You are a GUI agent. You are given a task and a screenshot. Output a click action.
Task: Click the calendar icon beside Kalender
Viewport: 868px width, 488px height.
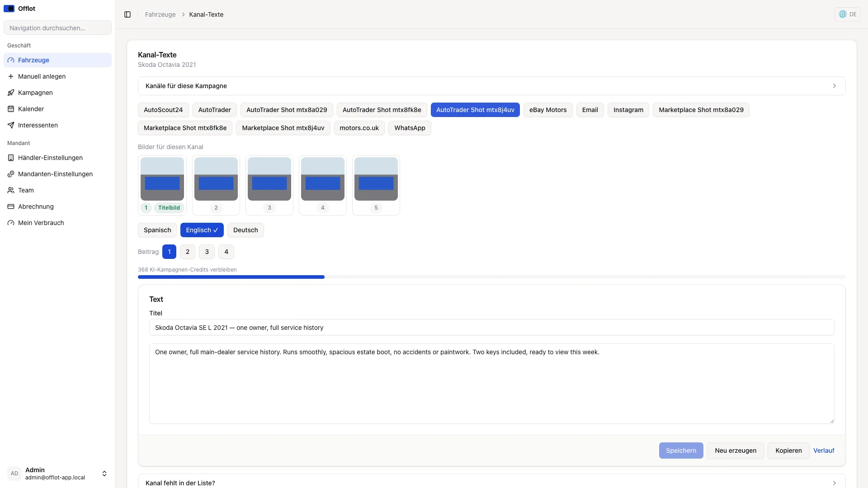click(11, 109)
